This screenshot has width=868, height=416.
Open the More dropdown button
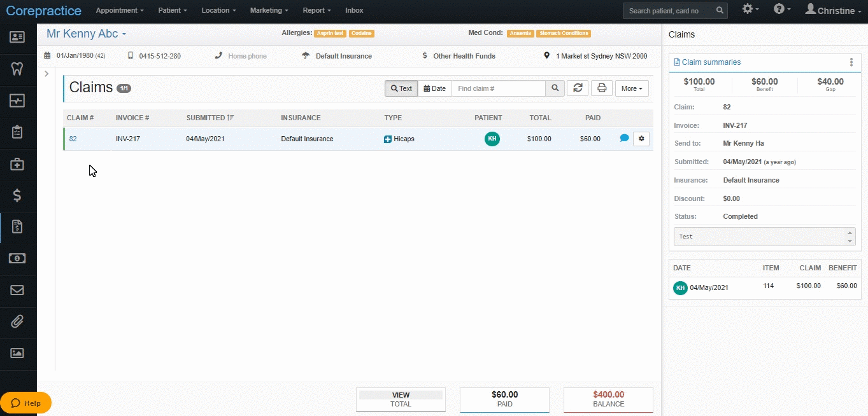pos(632,88)
